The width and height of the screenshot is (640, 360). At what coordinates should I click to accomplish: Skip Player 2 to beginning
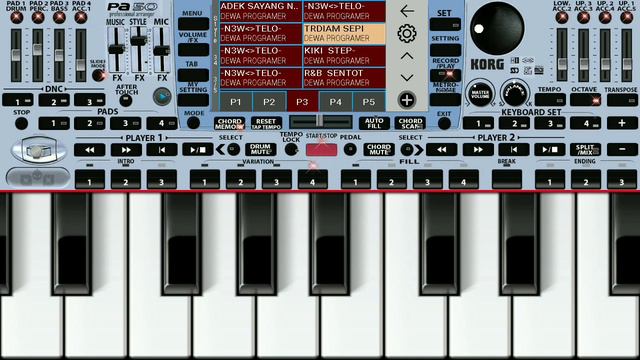pos(513,150)
